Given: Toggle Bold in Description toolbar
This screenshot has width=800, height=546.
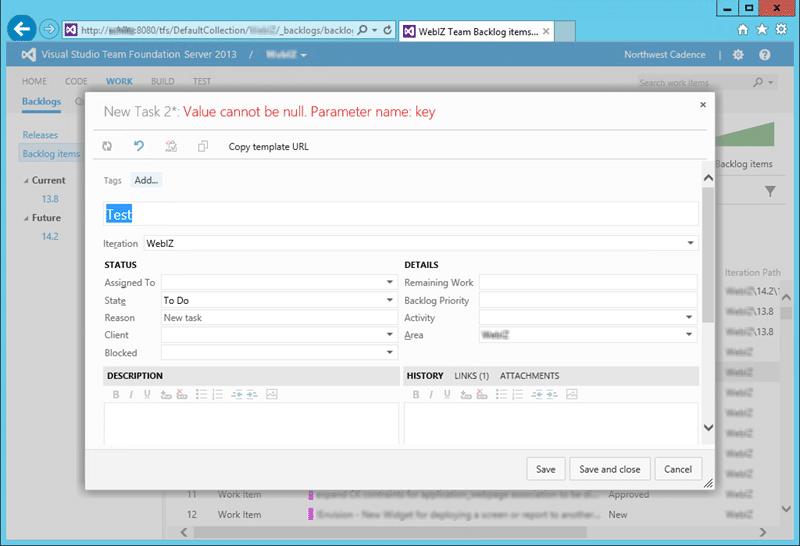Looking at the screenshot, I should (x=116, y=394).
